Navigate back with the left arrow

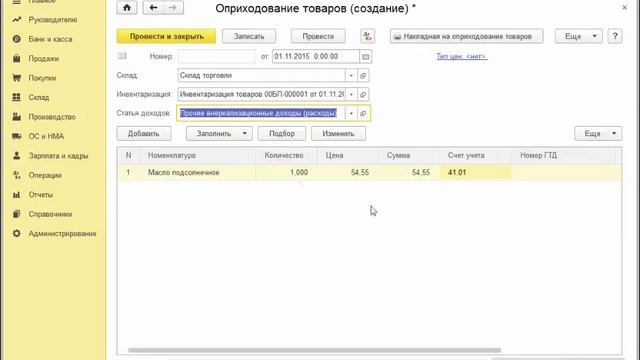coord(153,7)
